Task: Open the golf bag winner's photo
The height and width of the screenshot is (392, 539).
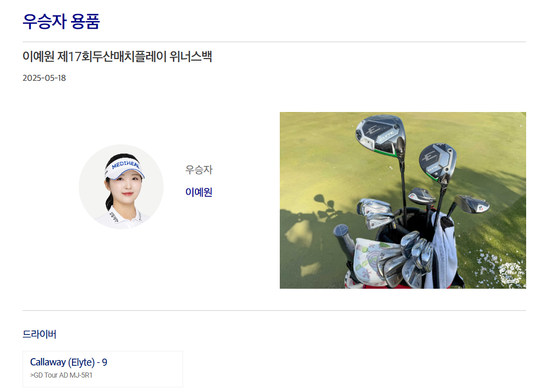Action: click(x=403, y=200)
